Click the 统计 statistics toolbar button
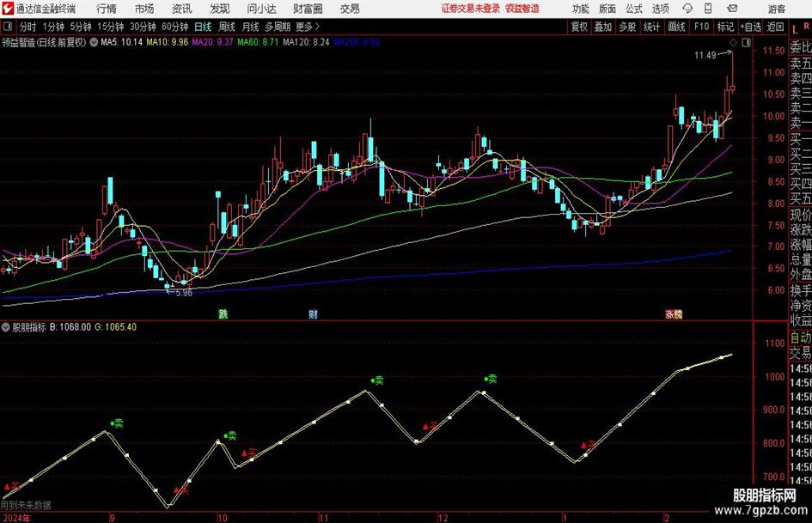 (x=651, y=27)
